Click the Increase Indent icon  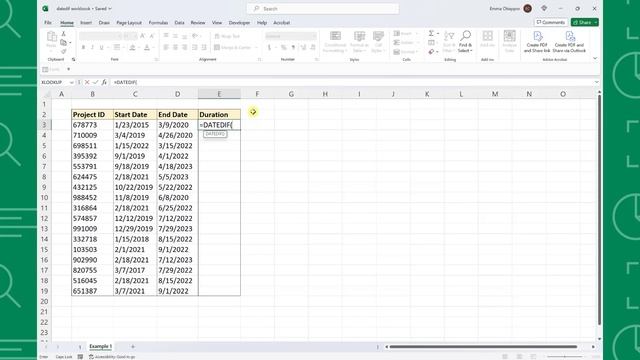click(204, 48)
